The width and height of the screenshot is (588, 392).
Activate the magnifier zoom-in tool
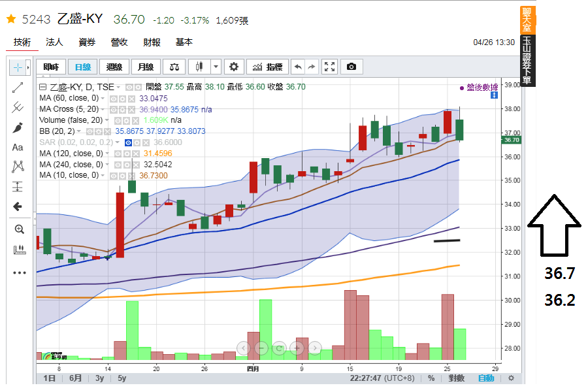point(19,229)
